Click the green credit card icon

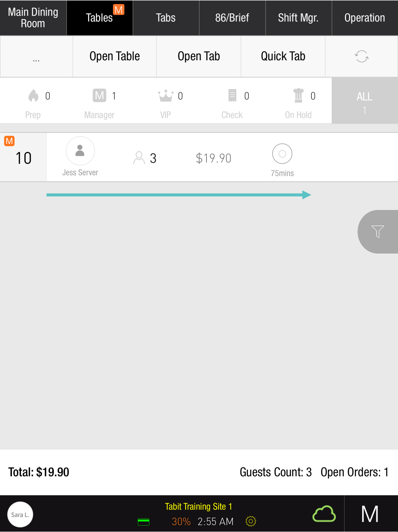[143, 522]
